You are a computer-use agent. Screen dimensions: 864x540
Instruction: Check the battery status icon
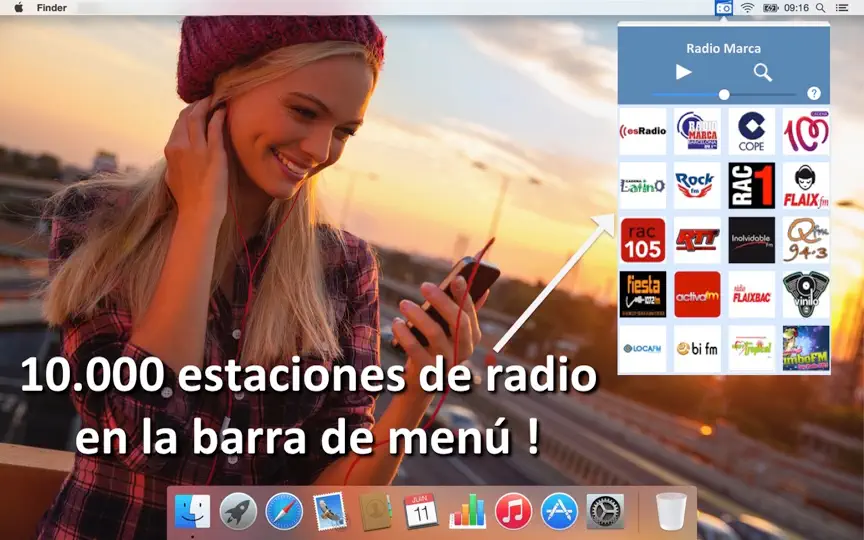point(770,8)
